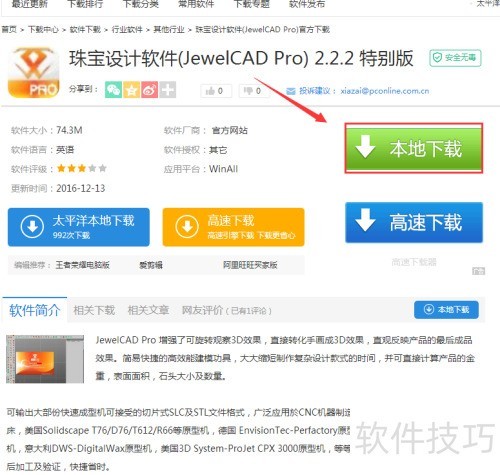Go to 软件下载 in breadcrumb
Viewport: 500px width, 475px height.
click(85, 30)
